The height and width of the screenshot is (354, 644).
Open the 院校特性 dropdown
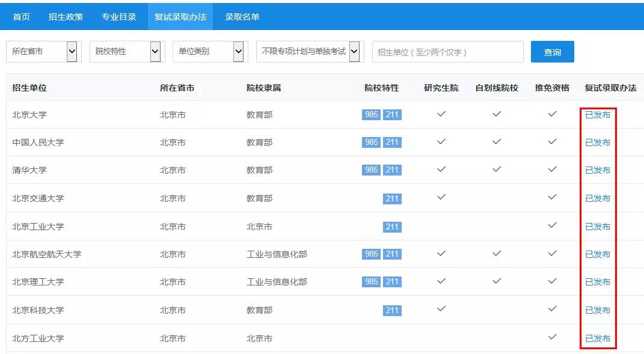click(x=127, y=51)
